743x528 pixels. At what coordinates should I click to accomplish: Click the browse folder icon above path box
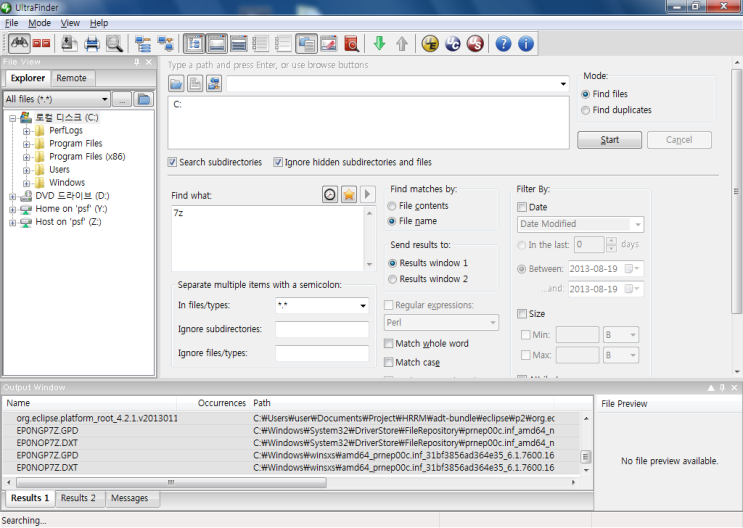click(x=176, y=84)
